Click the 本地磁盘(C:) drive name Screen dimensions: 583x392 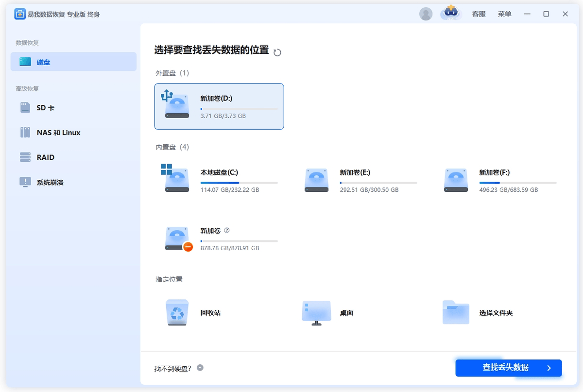[219, 172]
